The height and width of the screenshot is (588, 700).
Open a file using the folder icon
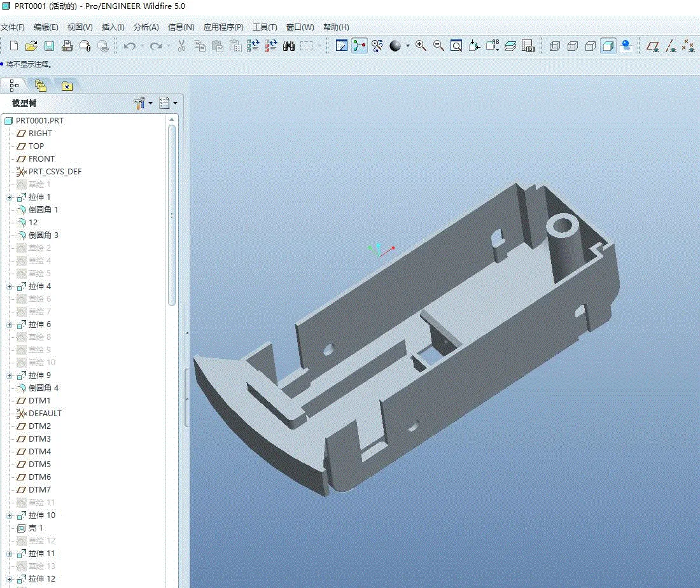(31, 46)
